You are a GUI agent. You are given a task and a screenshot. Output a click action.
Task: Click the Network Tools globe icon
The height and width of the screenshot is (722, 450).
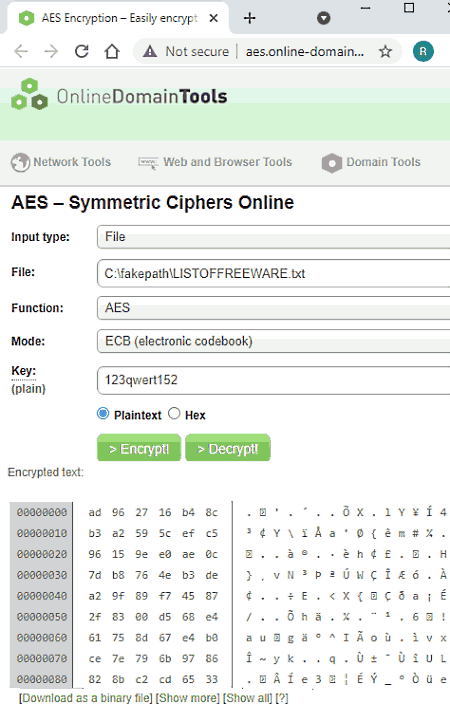20,162
